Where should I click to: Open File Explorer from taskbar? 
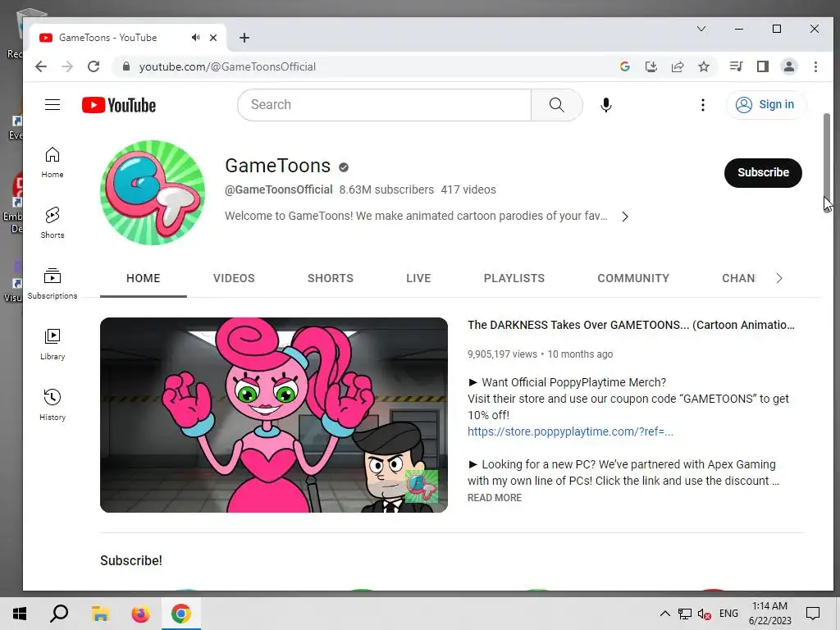[100, 614]
